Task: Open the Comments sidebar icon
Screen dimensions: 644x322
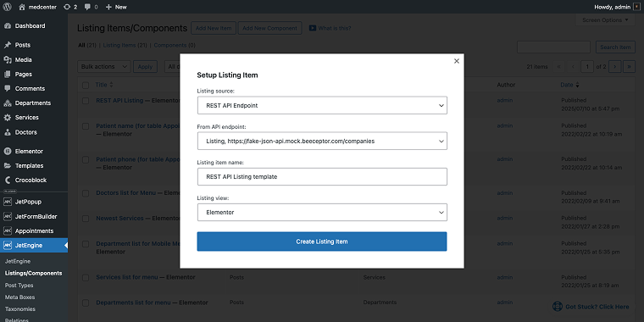Action: pyautogui.click(x=8, y=89)
